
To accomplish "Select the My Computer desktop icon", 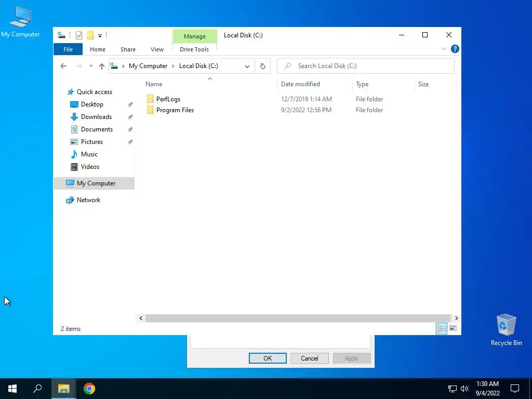I will [x=20, y=21].
